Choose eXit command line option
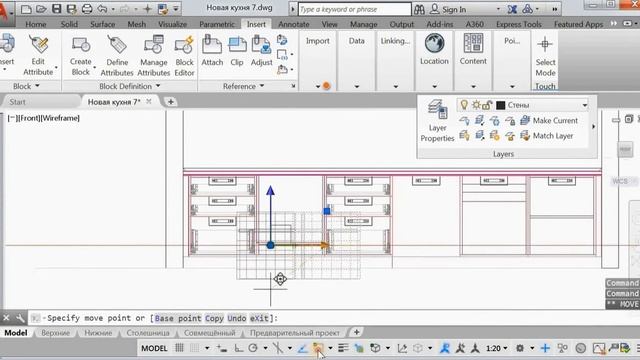640x360 pixels. point(259,318)
